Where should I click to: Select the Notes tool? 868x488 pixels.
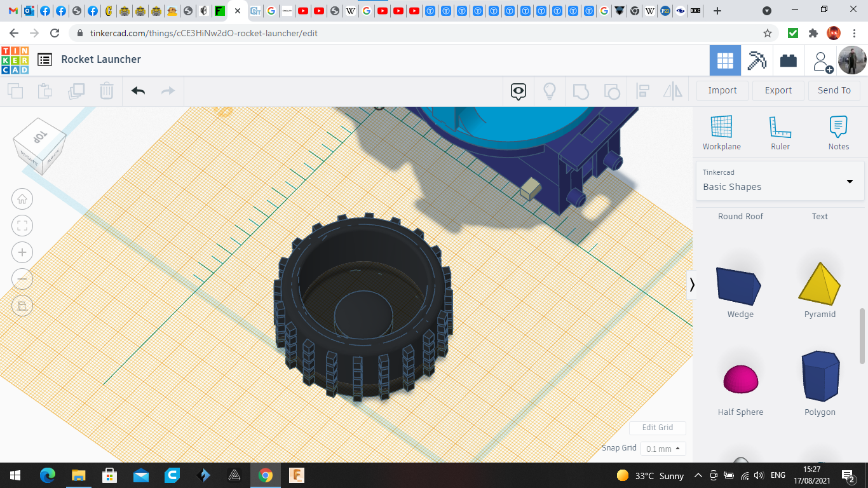point(839,133)
